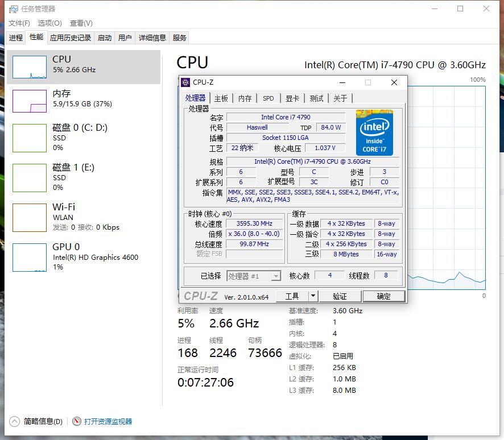Click the resource monitor icon at bottom
The height and width of the screenshot is (440, 504).
point(76,421)
